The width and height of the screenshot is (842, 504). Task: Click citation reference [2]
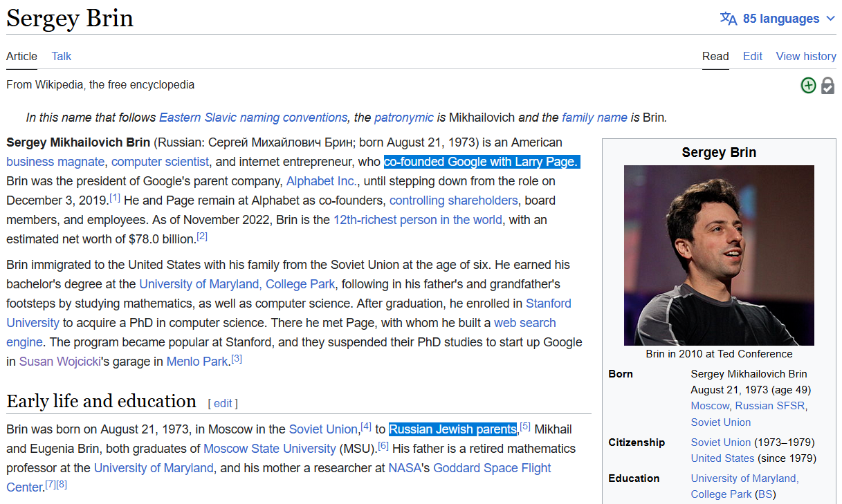(202, 236)
